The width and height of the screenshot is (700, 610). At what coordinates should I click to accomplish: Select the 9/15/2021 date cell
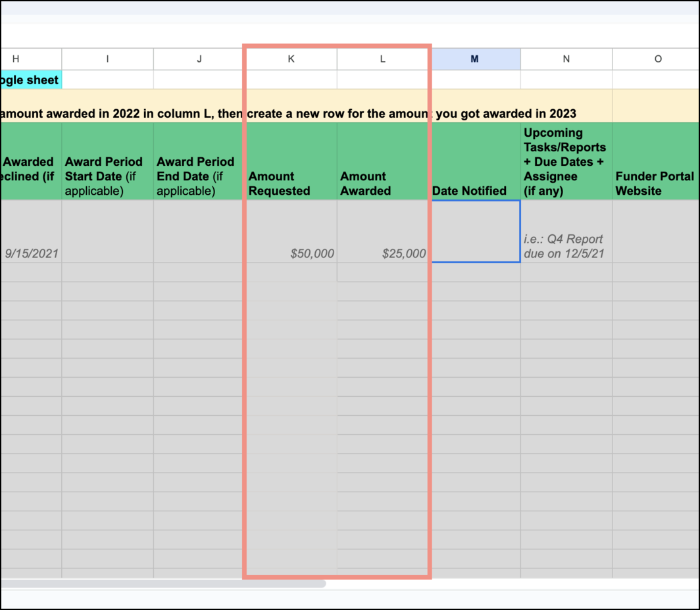click(30, 253)
